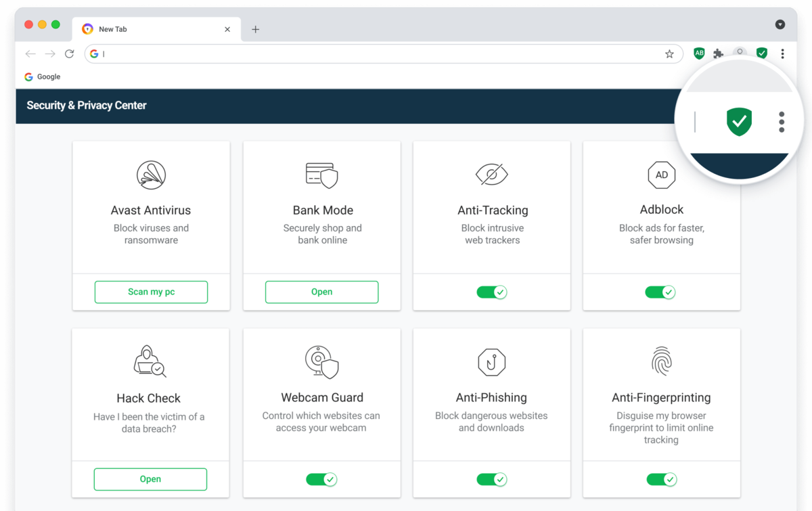Click the Avast Antivirus bug icon
This screenshot has height=511, width=812.
click(151, 175)
